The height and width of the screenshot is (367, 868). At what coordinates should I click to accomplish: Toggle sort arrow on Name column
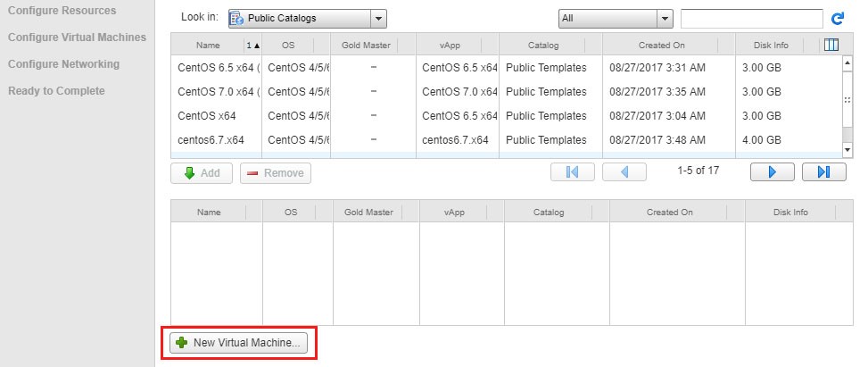pyautogui.click(x=252, y=45)
